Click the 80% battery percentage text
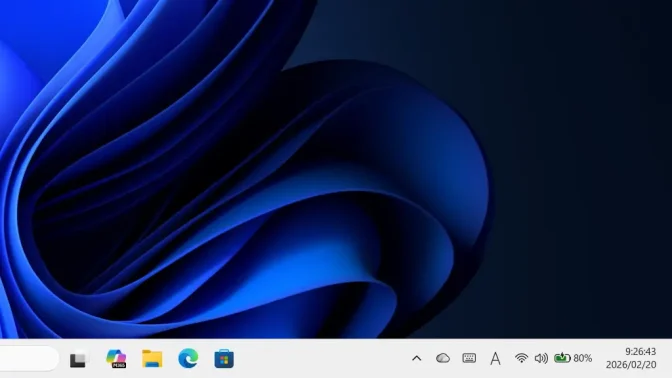672x378 pixels. point(583,358)
